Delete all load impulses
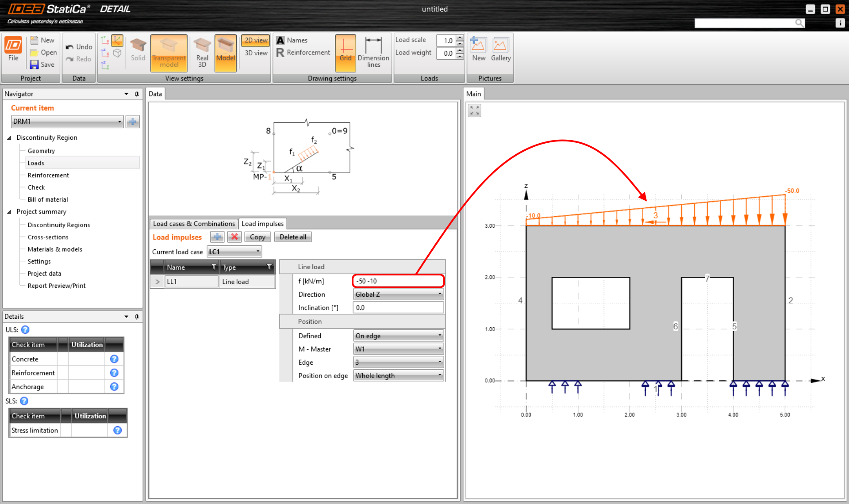The image size is (849, 504). 292,237
